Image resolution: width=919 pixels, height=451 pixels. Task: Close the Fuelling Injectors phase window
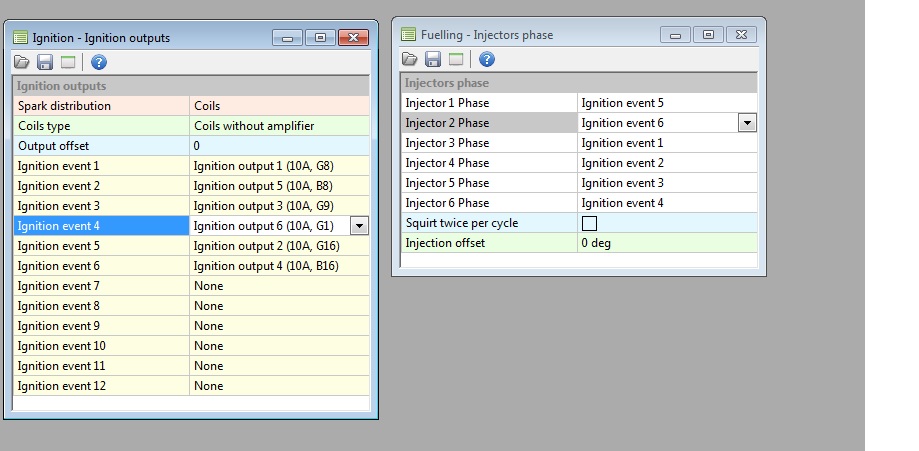tap(741, 35)
